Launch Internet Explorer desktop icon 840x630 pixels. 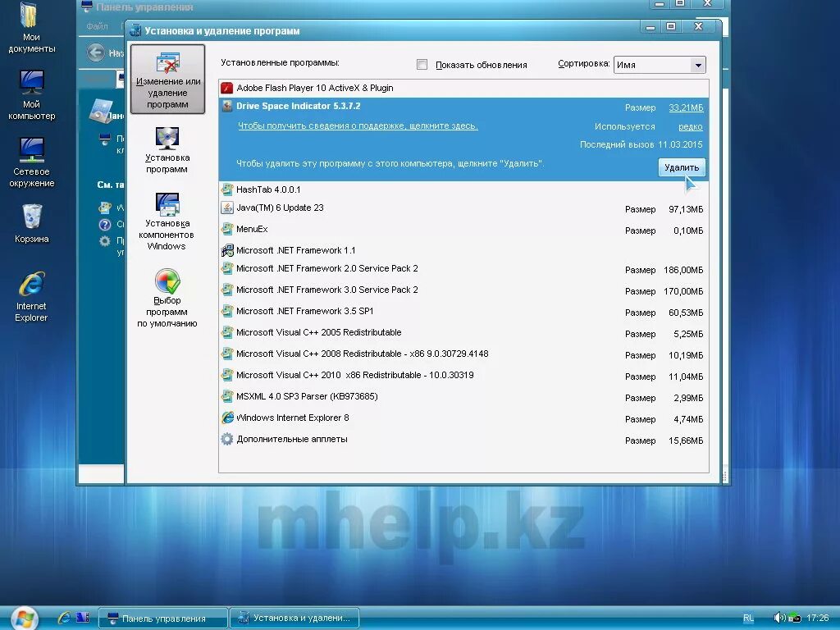point(31,297)
